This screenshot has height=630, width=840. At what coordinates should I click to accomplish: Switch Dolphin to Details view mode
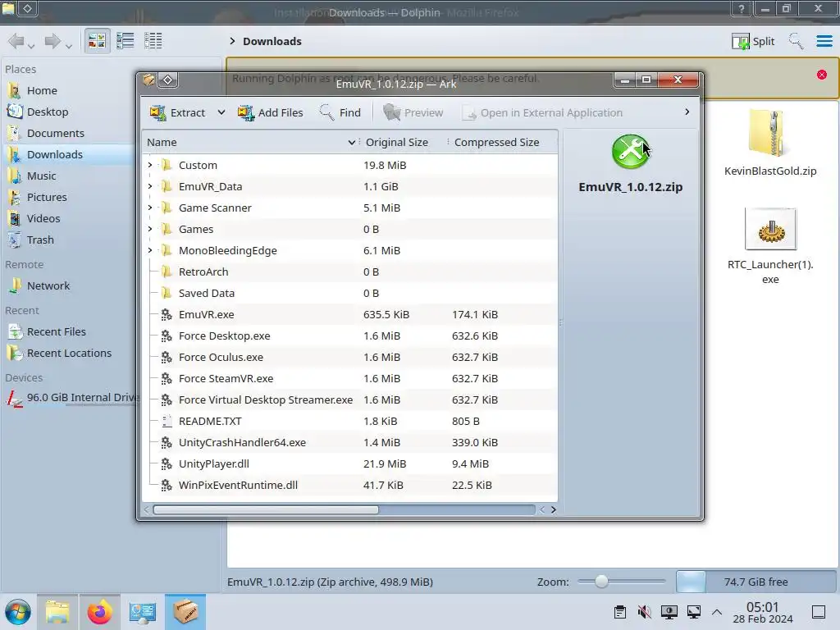pyautogui.click(x=153, y=41)
